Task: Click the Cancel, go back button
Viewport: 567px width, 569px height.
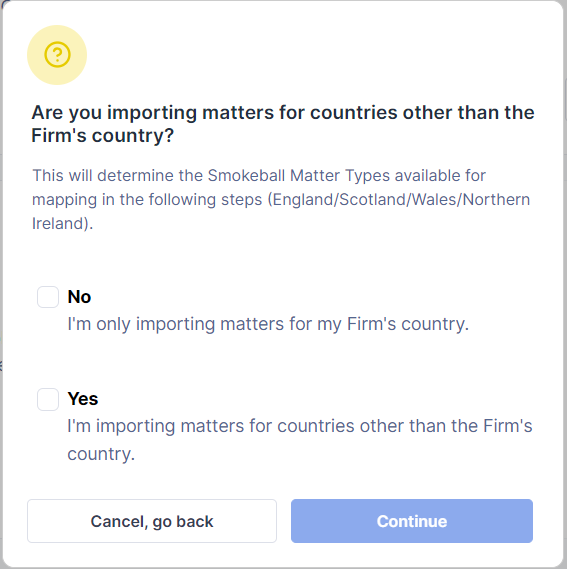Action: [x=152, y=521]
